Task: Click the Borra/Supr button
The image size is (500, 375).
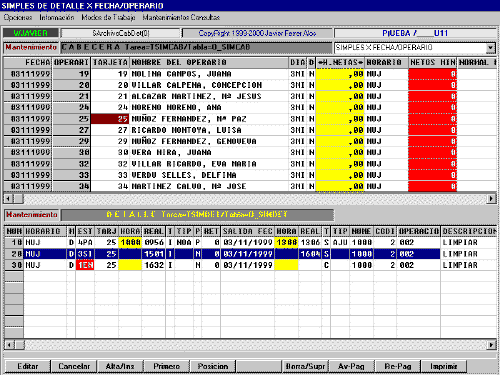Action: coord(305,366)
